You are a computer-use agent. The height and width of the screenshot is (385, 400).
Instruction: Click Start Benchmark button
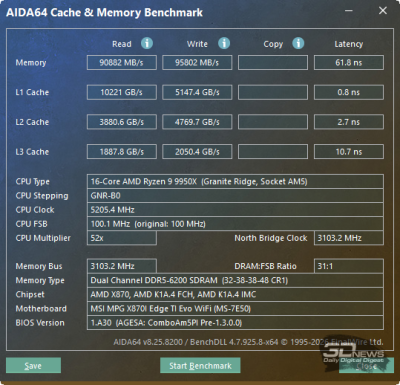(200, 366)
